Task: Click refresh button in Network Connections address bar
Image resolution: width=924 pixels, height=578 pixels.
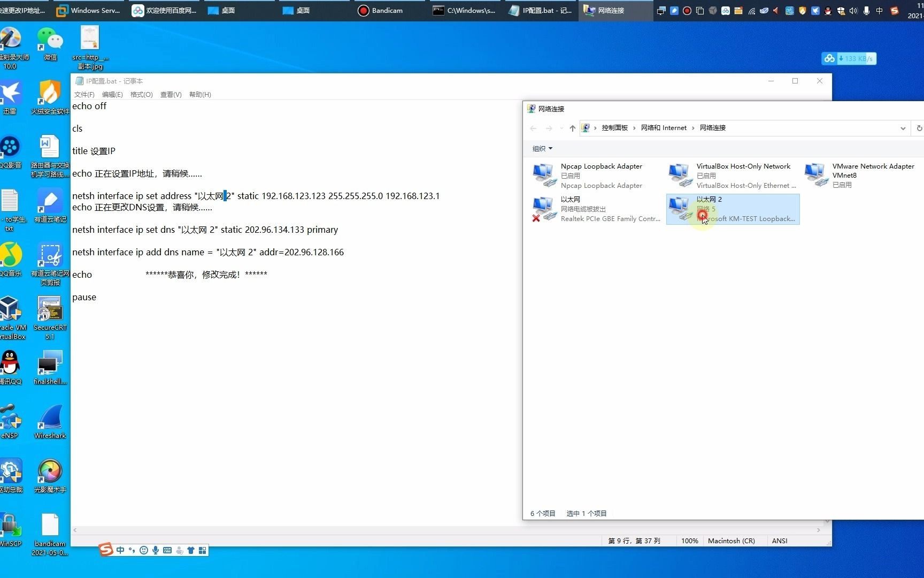Action: 919,128
